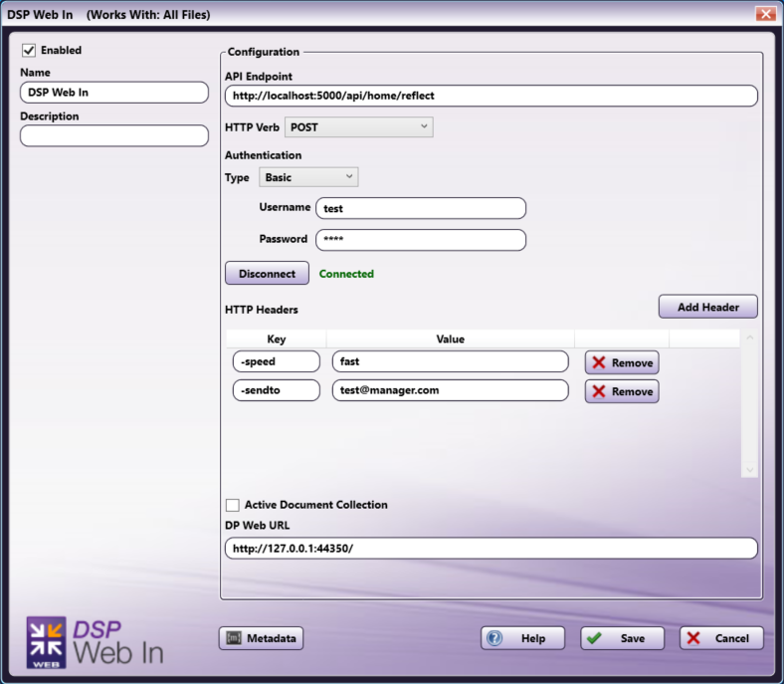Click the Metadata icon on the button

tap(234, 638)
